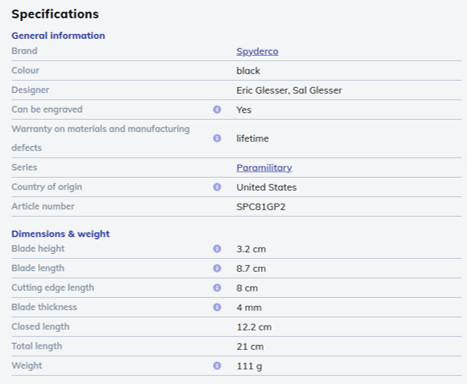The width and height of the screenshot is (467, 384).
Task: Click the article number SPC81GP2 value
Action: click(261, 207)
